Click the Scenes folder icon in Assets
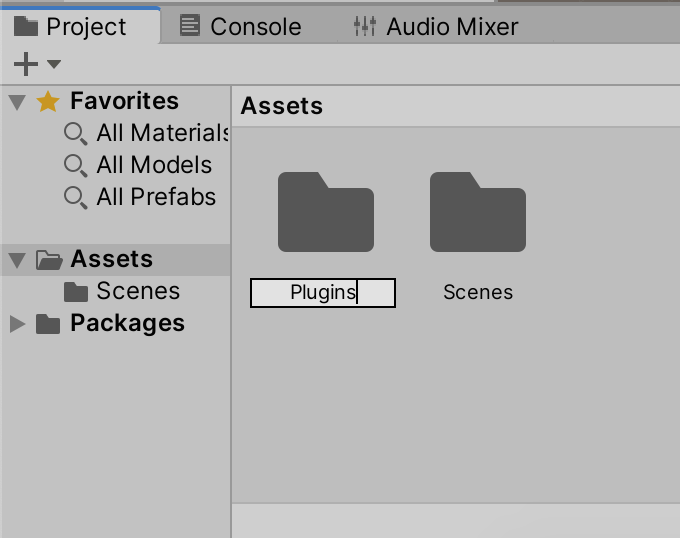Screen dimensions: 680x538 tap(477, 213)
